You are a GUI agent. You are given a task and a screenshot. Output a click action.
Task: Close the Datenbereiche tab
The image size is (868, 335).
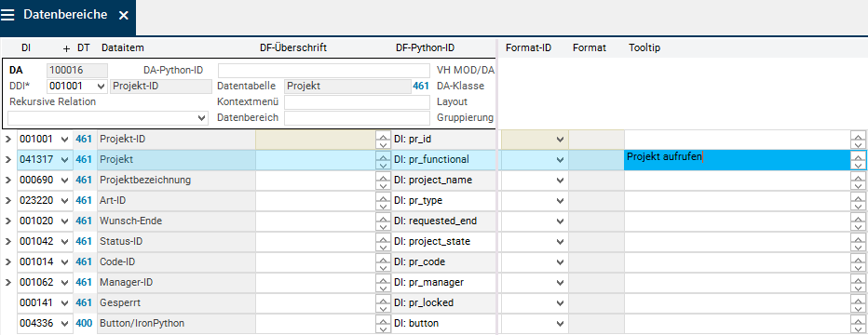pyautogui.click(x=124, y=16)
